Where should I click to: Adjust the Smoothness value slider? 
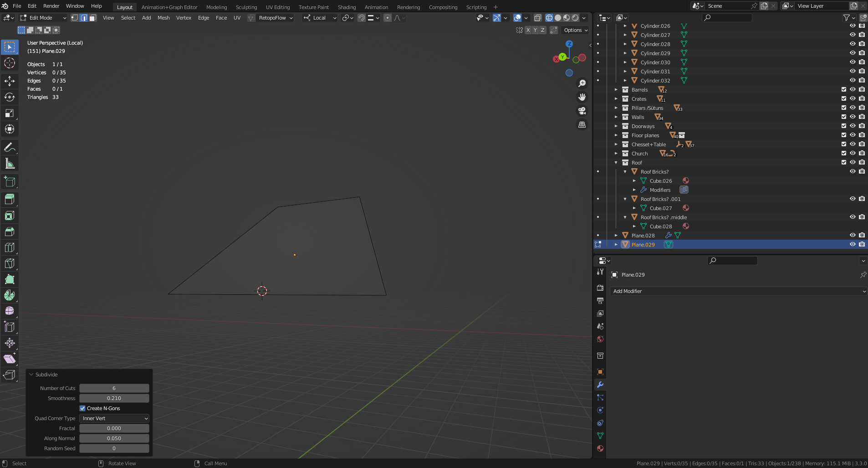(113, 398)
